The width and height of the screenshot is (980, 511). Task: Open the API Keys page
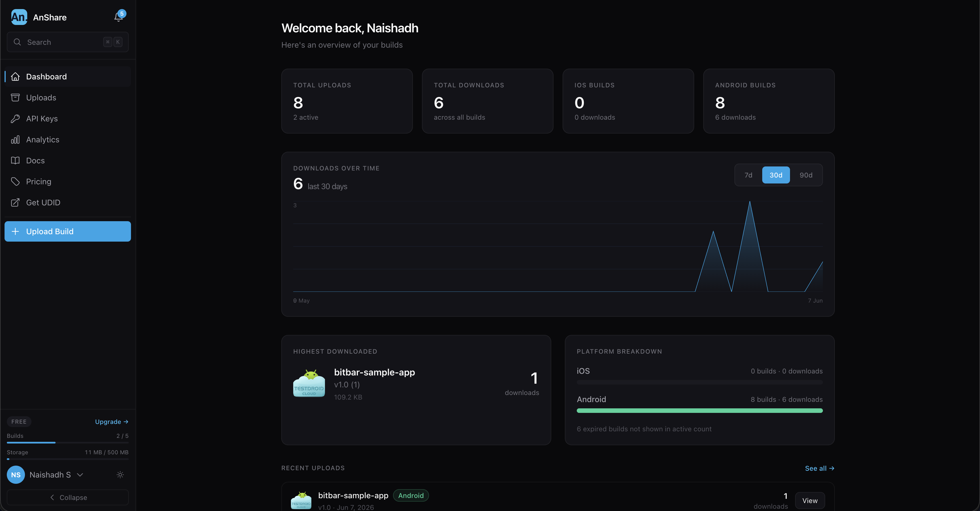tap(68, 118)
